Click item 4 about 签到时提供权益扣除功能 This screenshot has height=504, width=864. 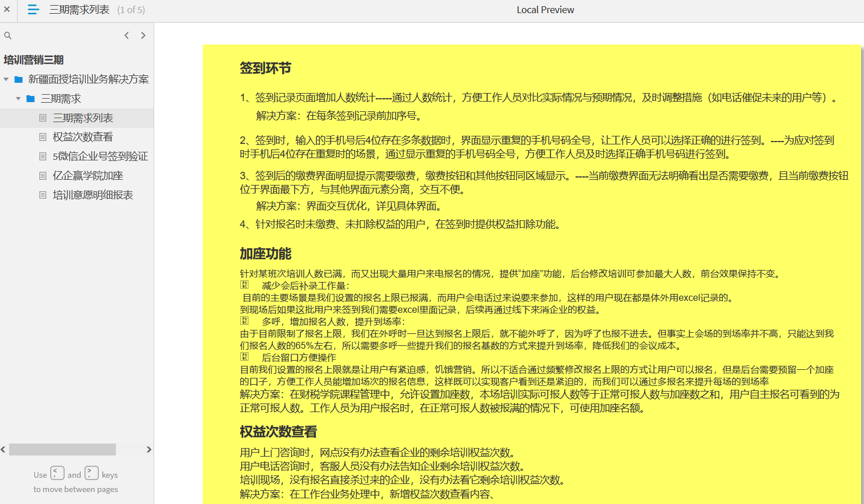coord(402,224)
